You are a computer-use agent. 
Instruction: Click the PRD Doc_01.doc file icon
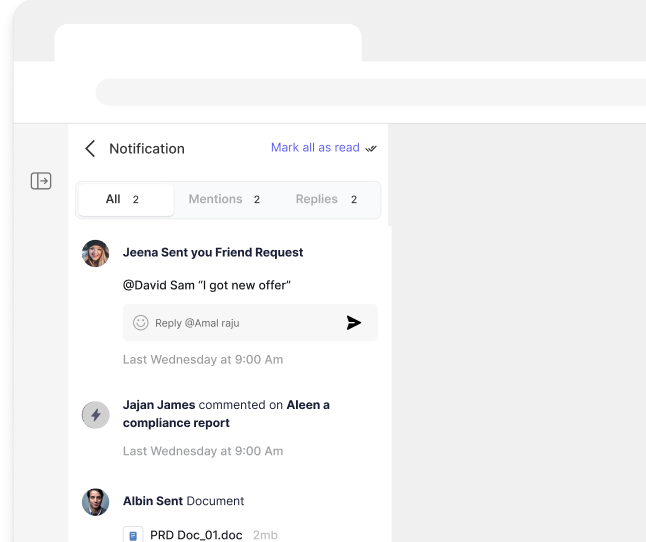click(x=132, y=535)
